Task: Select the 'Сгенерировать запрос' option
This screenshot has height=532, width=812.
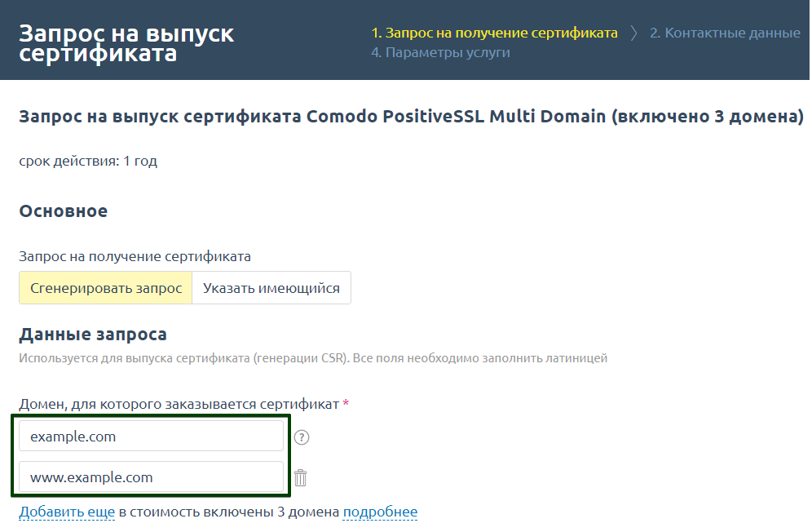Action: coord(106,288)
